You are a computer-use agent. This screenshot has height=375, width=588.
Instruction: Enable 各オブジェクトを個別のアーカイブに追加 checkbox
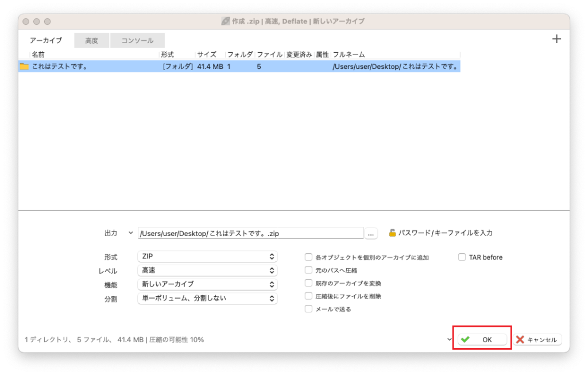point(308,257)
